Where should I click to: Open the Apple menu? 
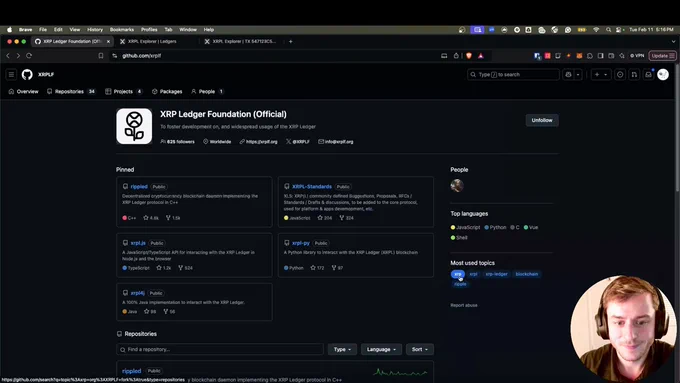click(10, 29)
